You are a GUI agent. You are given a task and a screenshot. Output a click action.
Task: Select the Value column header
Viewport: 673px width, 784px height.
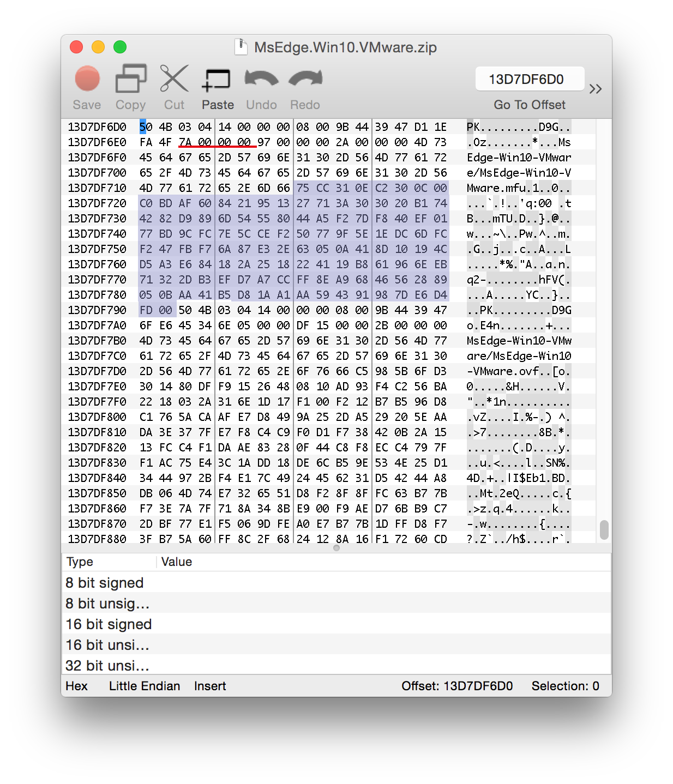pos(176,562)
